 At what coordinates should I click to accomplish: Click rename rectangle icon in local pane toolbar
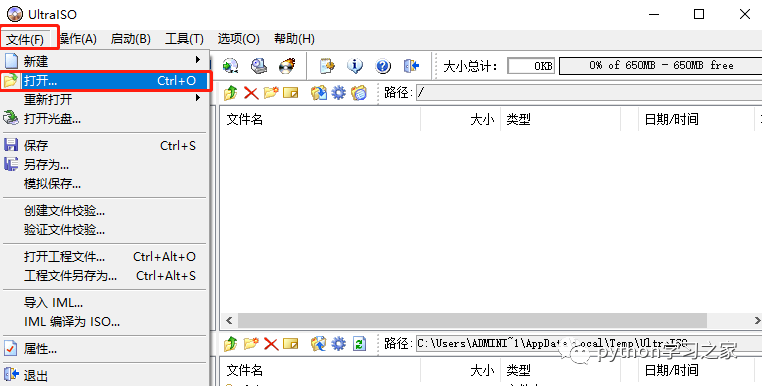click(291, 344)
